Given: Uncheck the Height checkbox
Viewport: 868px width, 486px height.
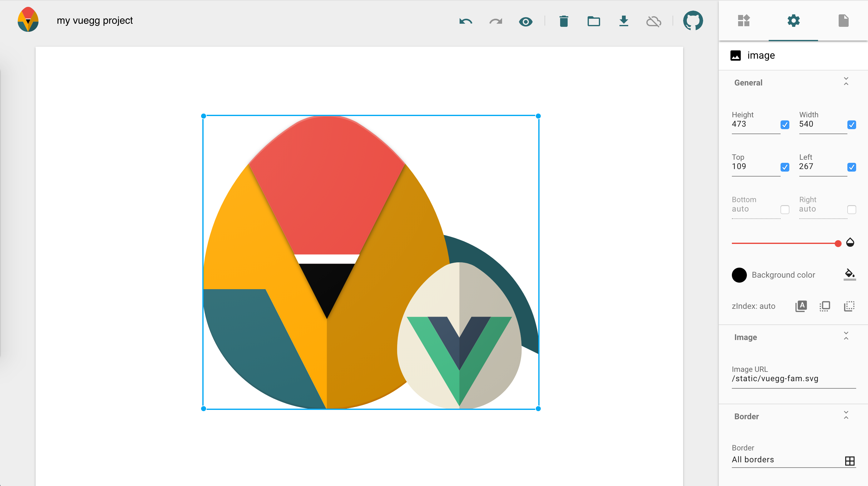Looking at the screenshot, I should pos(785,125).
